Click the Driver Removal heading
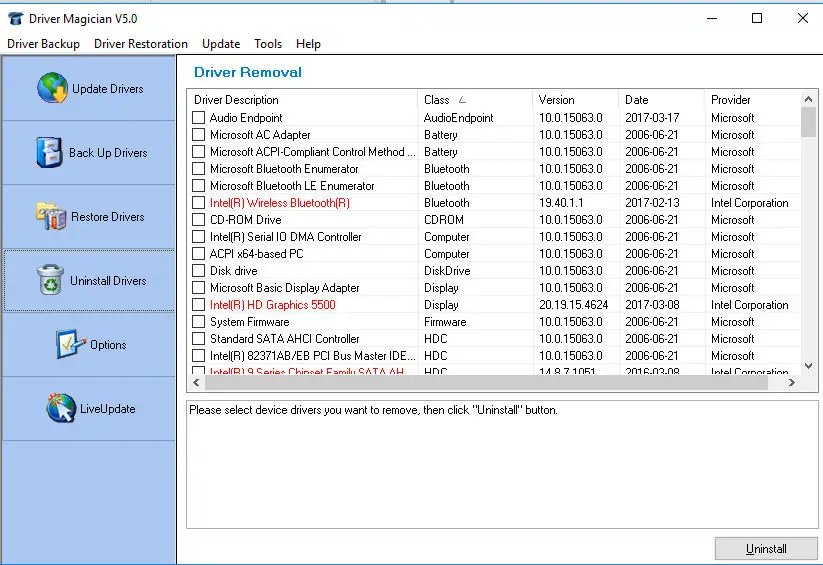 [248, 72]
